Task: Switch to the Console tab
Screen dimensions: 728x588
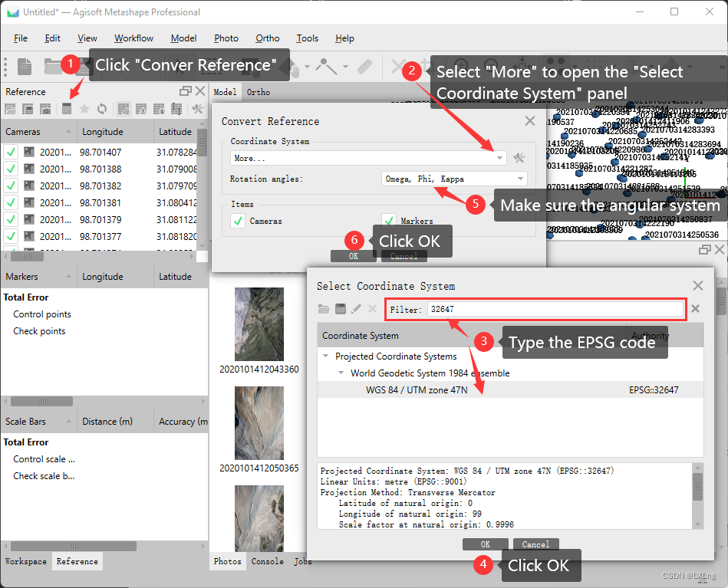Action: pos(268,561)
